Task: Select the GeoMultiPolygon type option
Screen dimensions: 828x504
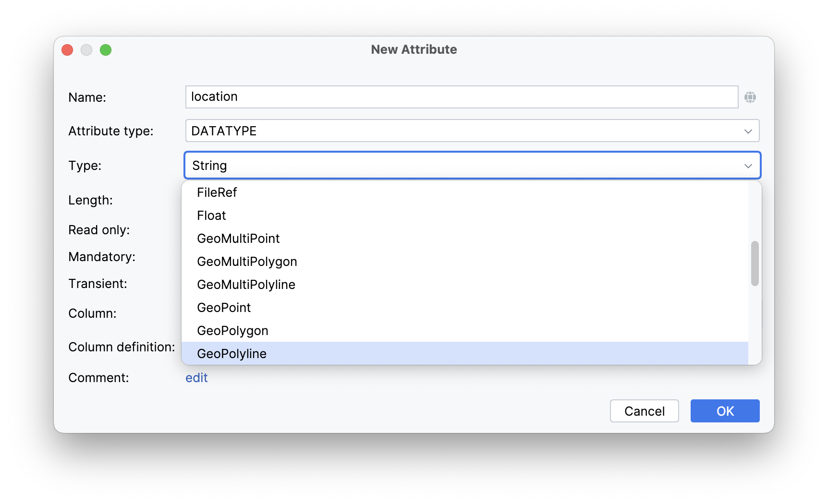Action: pyautogui.click(x=247, y=262)
